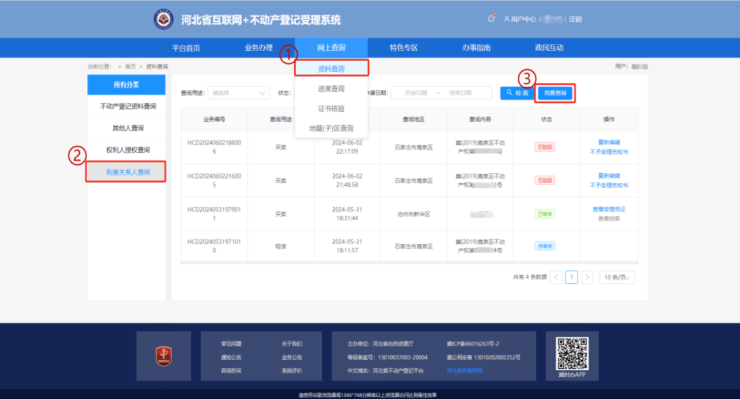Click the timestamp 2024-05-31 18:31:44
This screenshot has height=399, width=740.
tap(347, 214)
